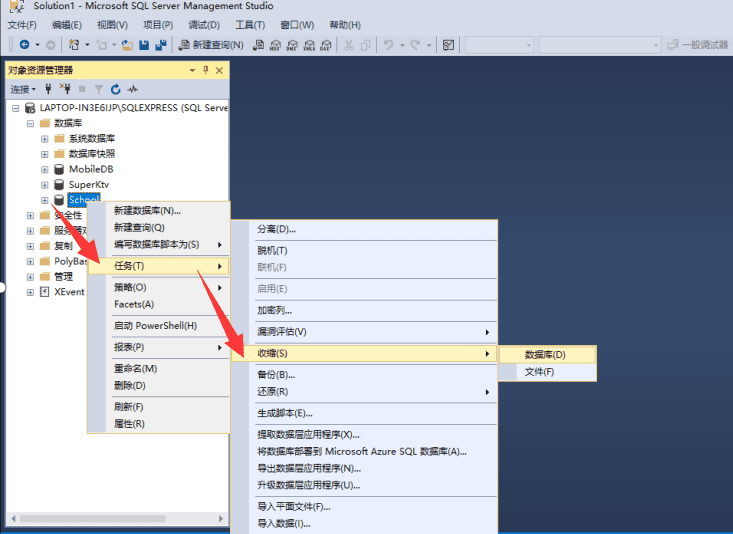Choose 分离(D)... in the tasks submenu

tap(364, 229)
